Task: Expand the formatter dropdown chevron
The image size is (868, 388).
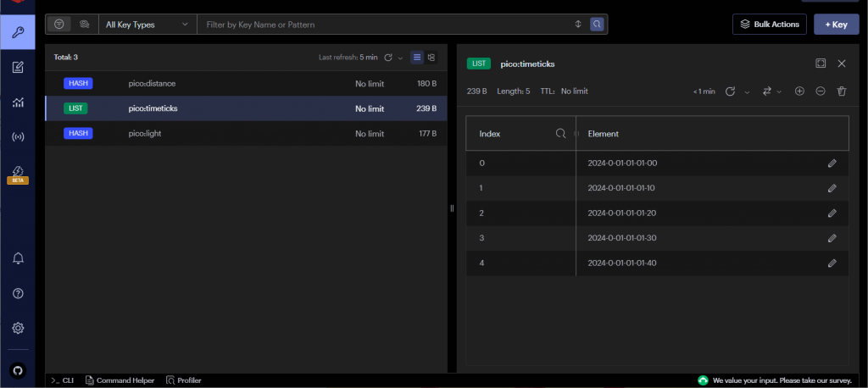Action: tap(779, 91)
